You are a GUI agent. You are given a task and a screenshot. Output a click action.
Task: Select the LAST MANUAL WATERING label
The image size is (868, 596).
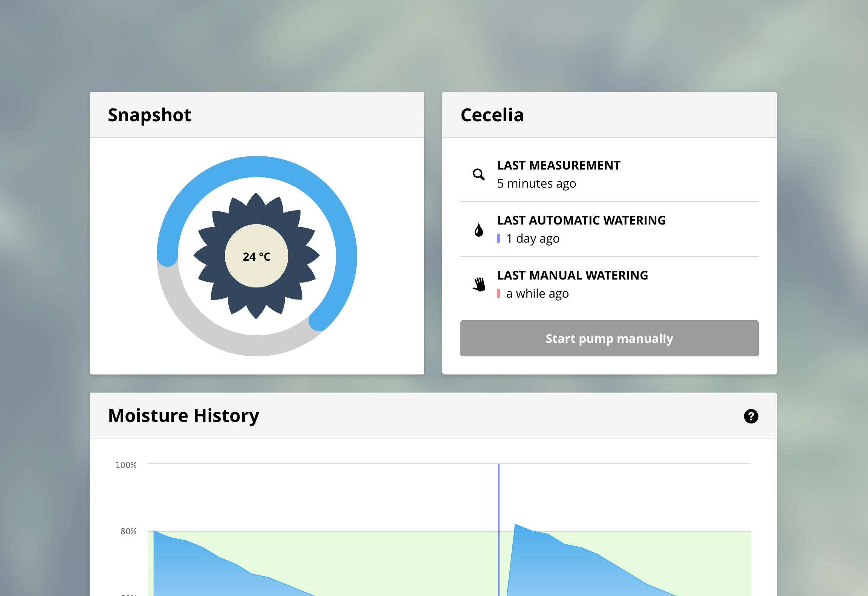tap(573, 275)
